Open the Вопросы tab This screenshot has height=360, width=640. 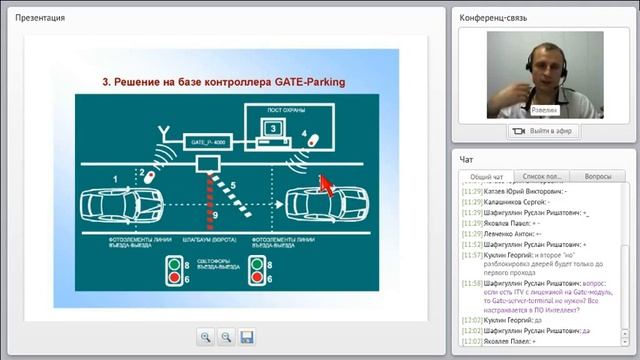click(x=598, y=176)
